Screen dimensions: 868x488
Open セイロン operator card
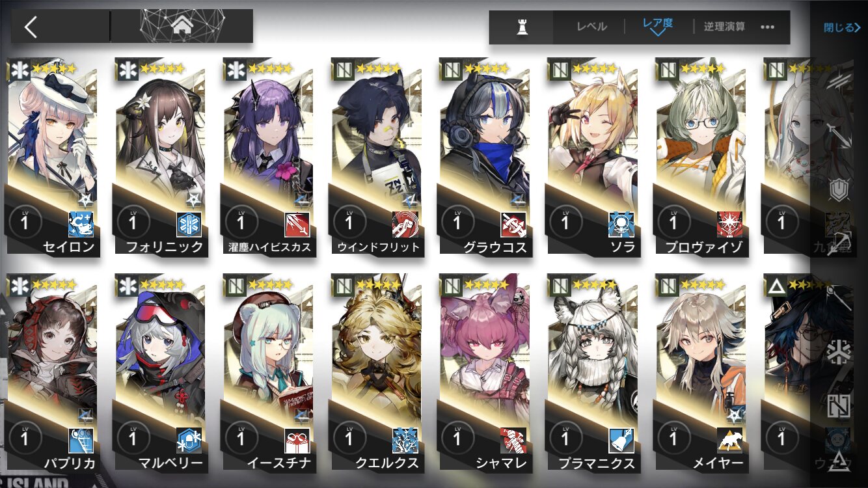[x=52, y=156]
